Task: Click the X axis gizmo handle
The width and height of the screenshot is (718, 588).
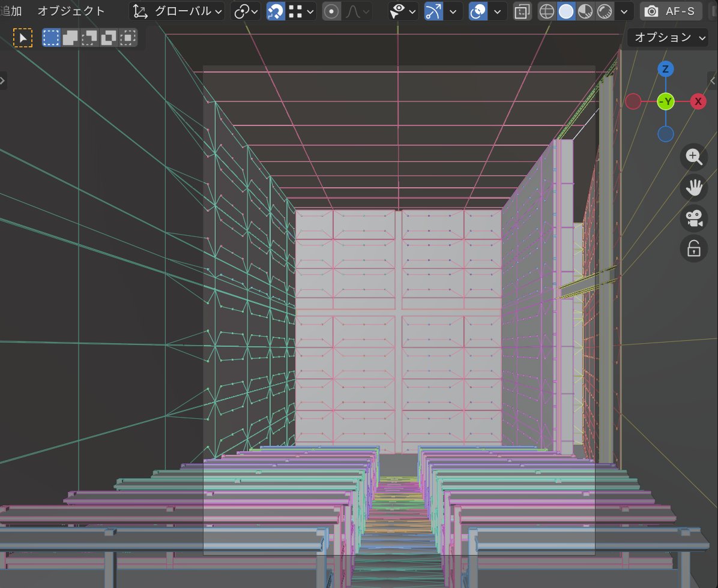Action: coord(698,101)
